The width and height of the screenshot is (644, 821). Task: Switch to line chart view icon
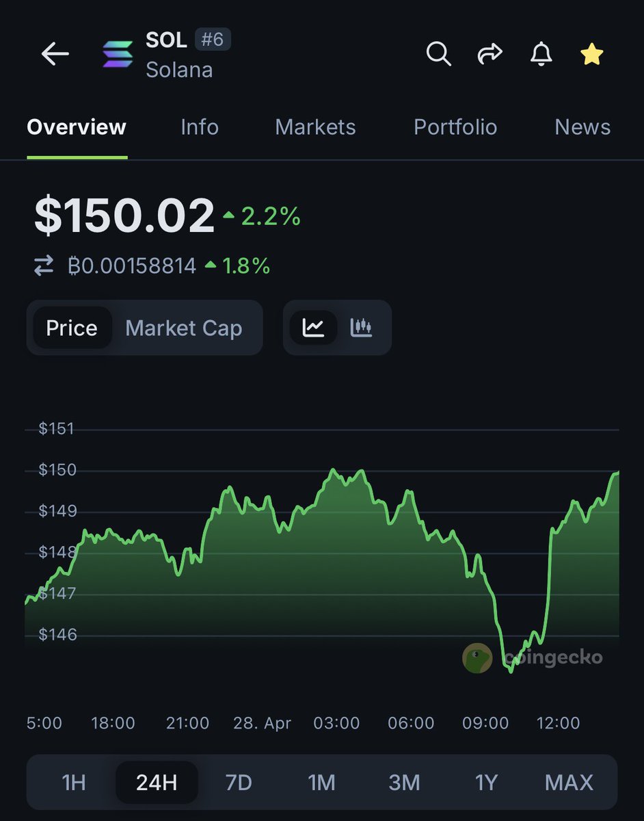coord(313,328)
